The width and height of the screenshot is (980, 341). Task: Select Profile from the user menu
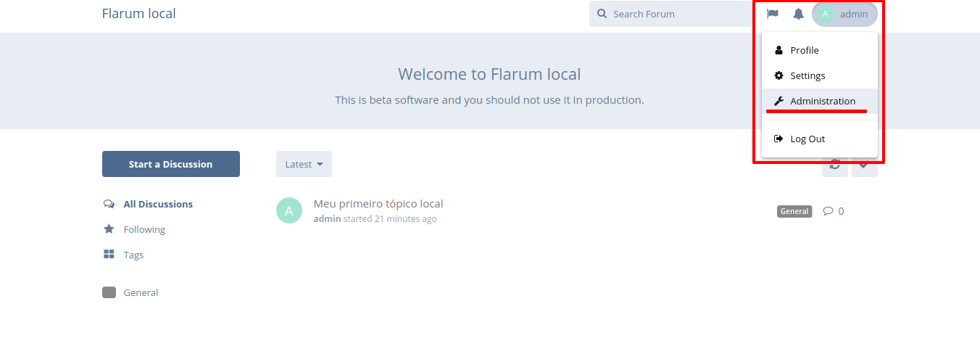[x=820, y=50]
